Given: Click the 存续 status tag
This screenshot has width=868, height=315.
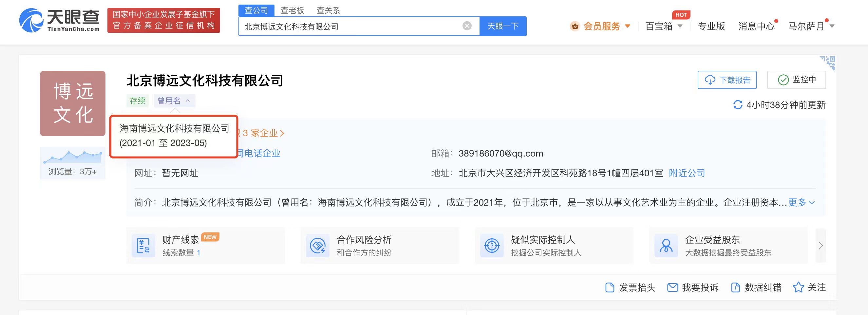Looking at the screenshot, I should coord(138,101).
